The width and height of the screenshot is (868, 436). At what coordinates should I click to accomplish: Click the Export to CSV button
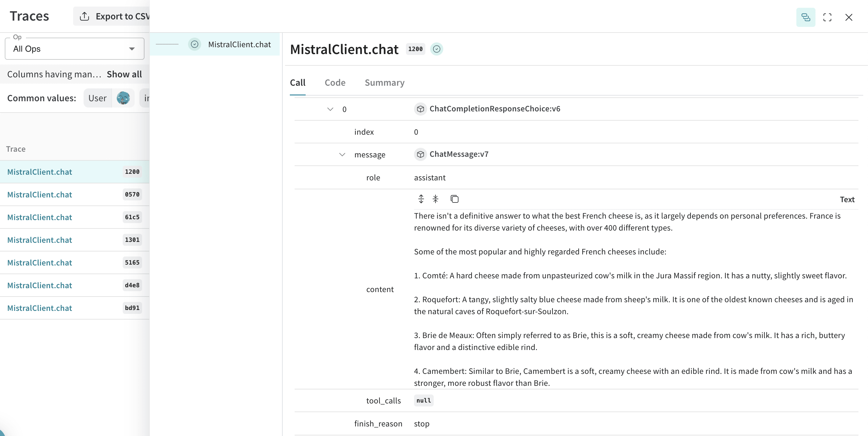tap(112, 16)
